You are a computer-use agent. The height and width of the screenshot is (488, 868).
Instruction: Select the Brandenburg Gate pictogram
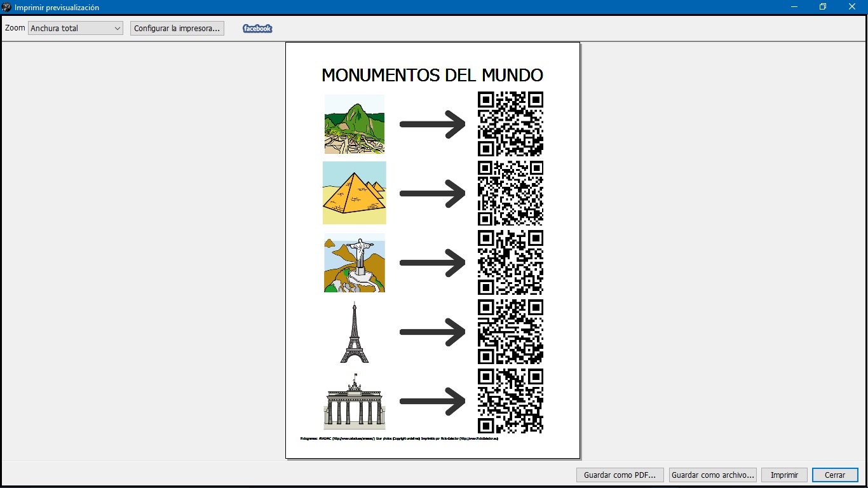pyautogui.click(x=355, y=401)
